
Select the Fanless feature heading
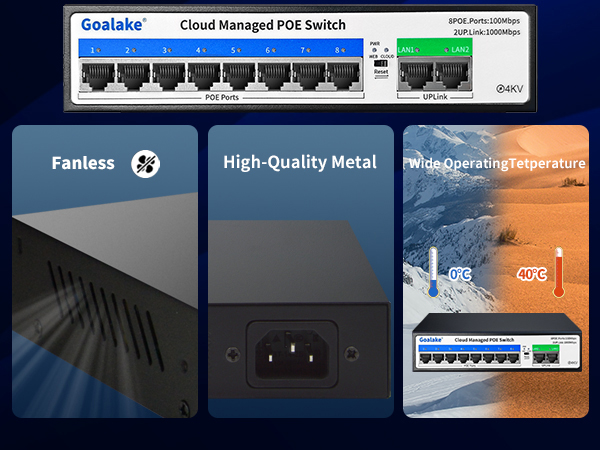(83, 163)
